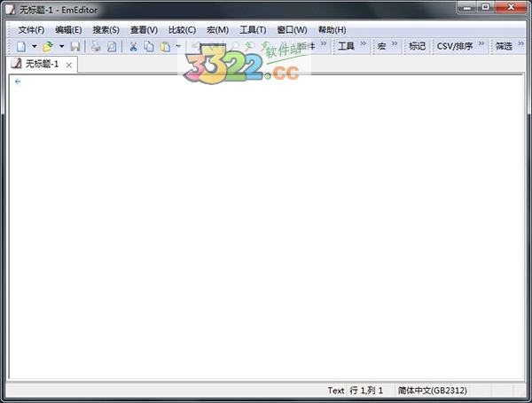Click the New file icon

tap(21, 46)
